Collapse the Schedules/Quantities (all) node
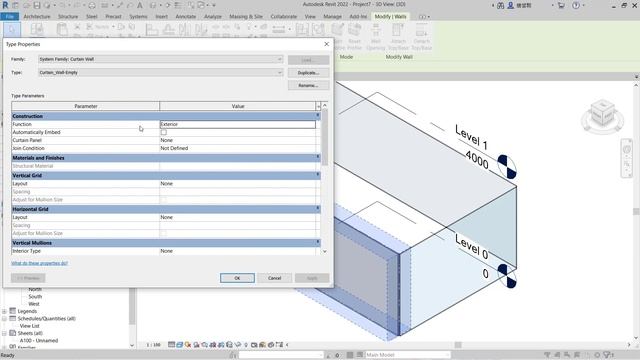640x360 pixels. [x=4, y=319]
